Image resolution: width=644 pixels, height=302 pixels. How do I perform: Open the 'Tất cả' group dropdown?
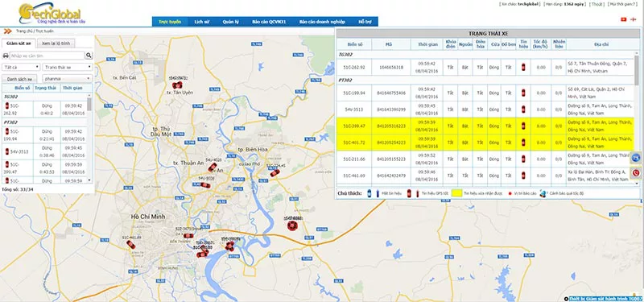tap(21, 67)
